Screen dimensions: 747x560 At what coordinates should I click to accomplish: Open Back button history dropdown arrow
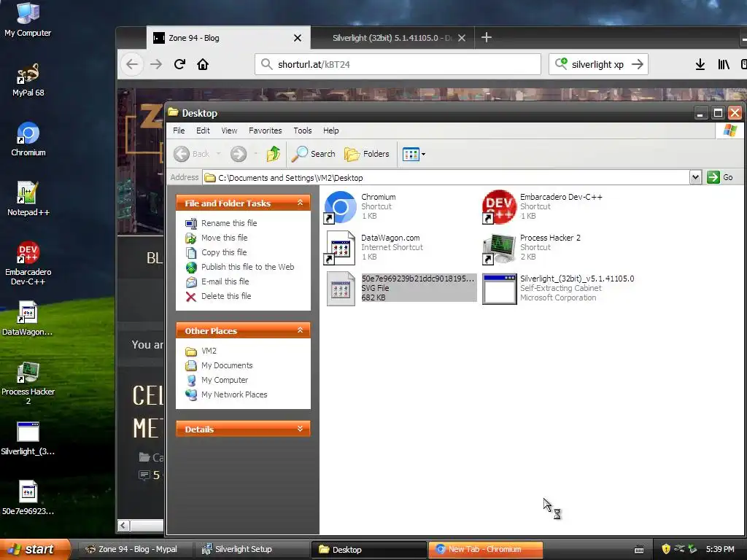pyautogui.click(x=219, y=154)
